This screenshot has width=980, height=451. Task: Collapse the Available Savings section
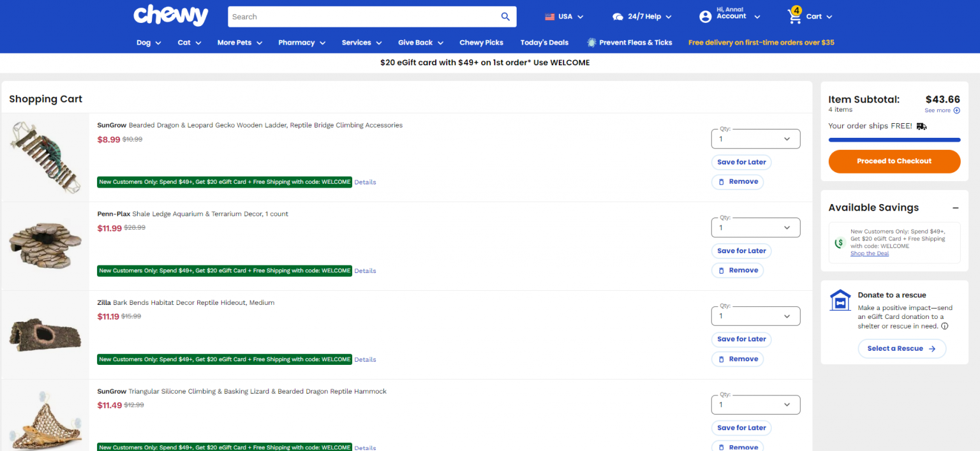(x=955, y=208)
